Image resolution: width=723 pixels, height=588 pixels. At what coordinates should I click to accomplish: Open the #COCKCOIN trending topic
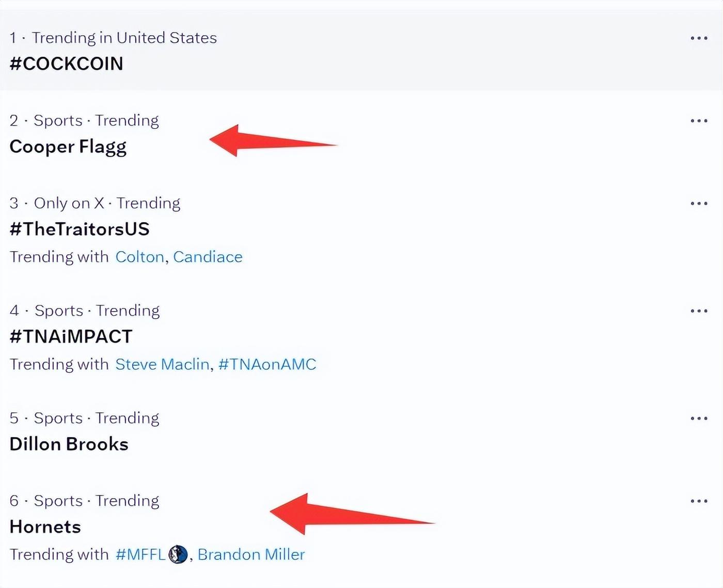pyautogui.click(x=66, y=64)
